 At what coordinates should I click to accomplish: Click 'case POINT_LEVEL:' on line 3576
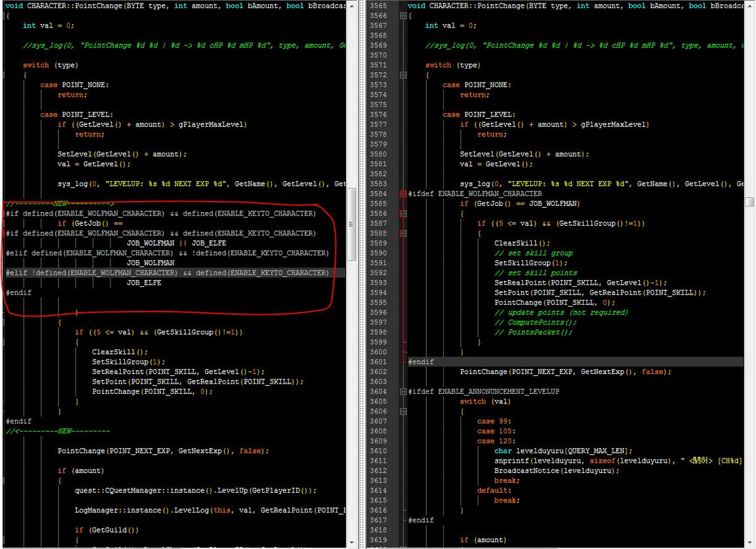point(479,115)
